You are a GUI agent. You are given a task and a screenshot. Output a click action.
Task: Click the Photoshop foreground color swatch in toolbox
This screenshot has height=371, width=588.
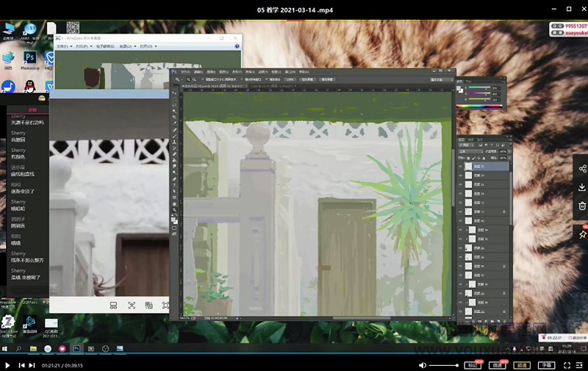(x=173, y=218)
